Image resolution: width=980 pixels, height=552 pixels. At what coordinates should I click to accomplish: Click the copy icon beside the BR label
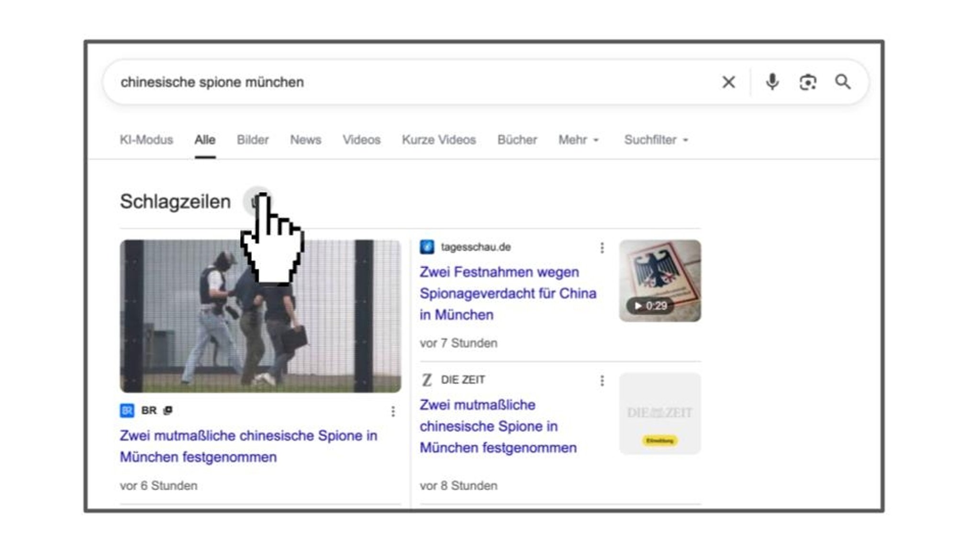coord(168,410)
